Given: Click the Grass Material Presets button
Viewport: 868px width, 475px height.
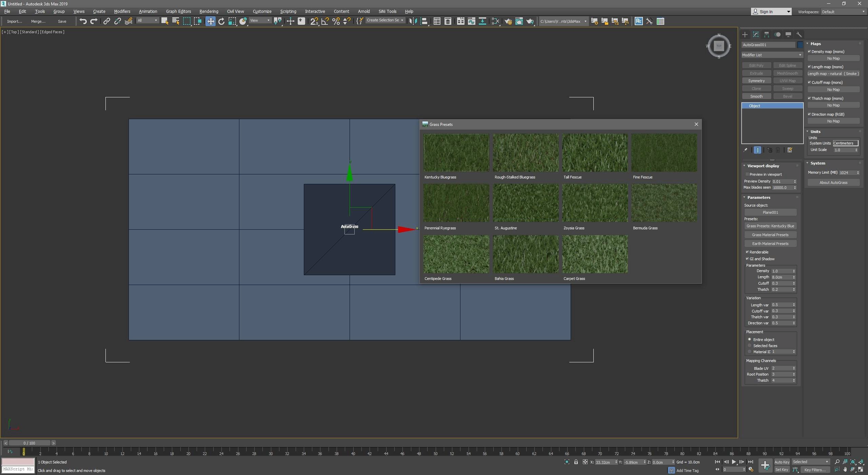Looking at the screenshot, I should (770, 234).
